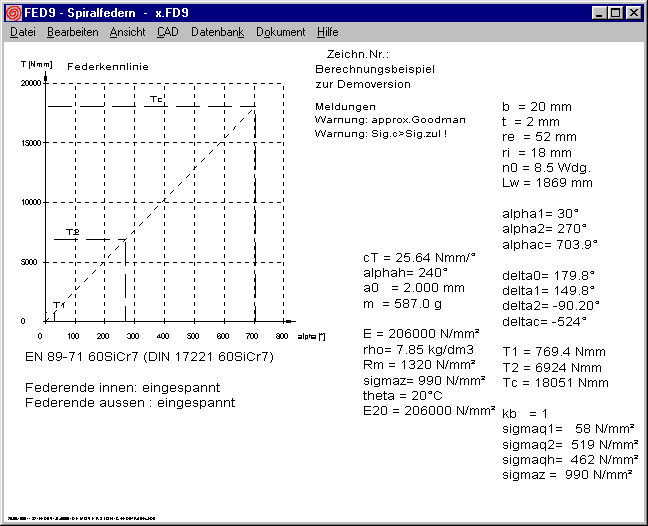The height and width of the screenshot is (526, 648).
Task: Click the Lw = 1869 mm value
Action: 546,183
